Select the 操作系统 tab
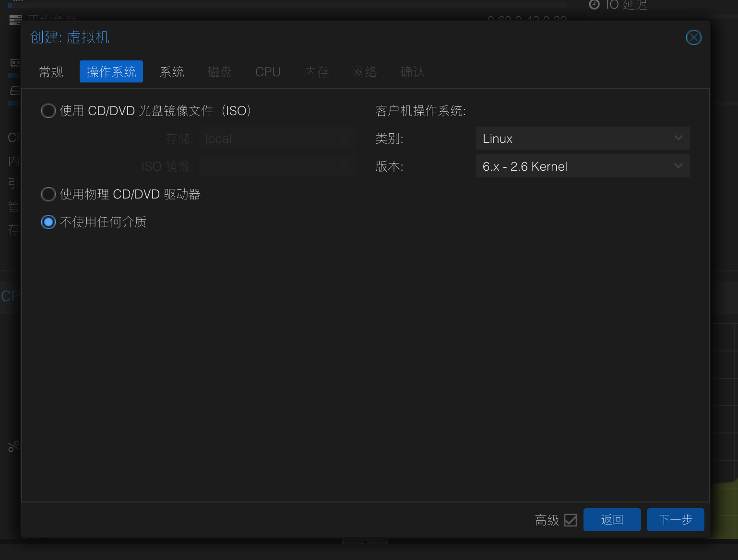This screenshot has height=560, width=738. [x=111, y=72]
